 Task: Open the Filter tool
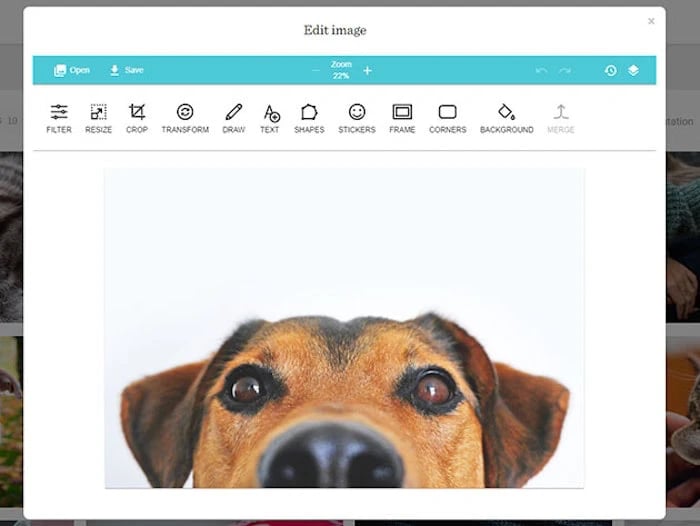point(59,118)
